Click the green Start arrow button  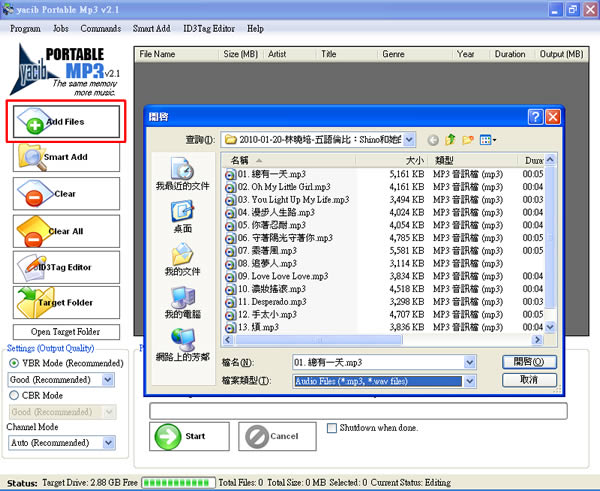189,436
